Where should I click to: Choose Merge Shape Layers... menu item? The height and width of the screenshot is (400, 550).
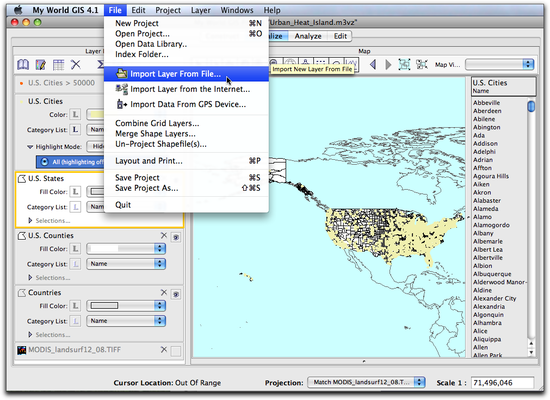tap(187, 134)
